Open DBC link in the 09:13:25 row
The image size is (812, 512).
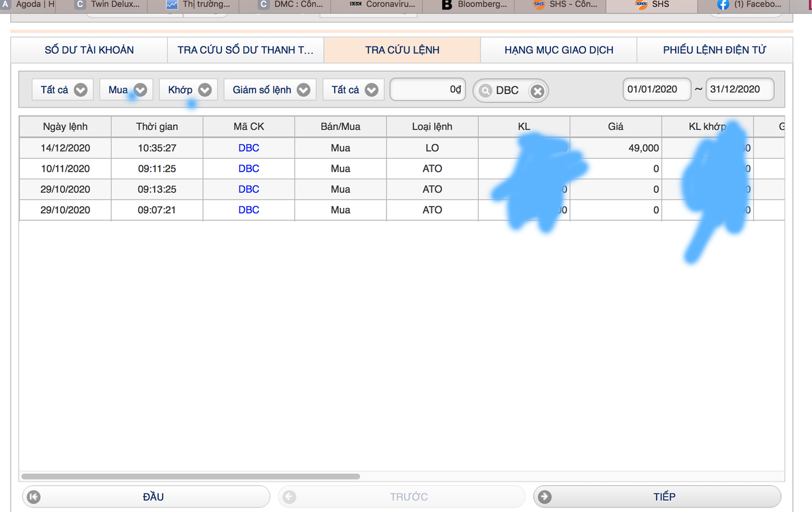click(x=249, y=189)
